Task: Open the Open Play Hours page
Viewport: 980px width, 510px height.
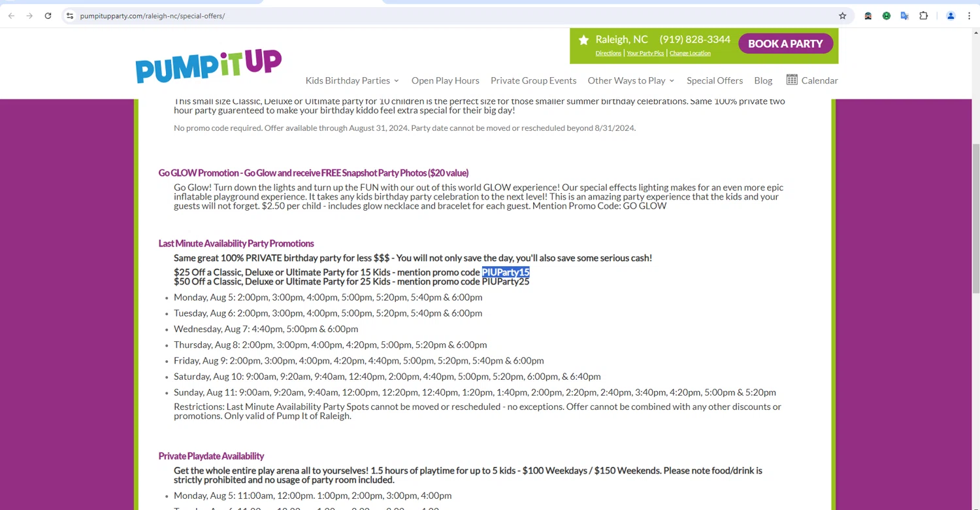Action: pyautogui.click(x=446, y=80)
